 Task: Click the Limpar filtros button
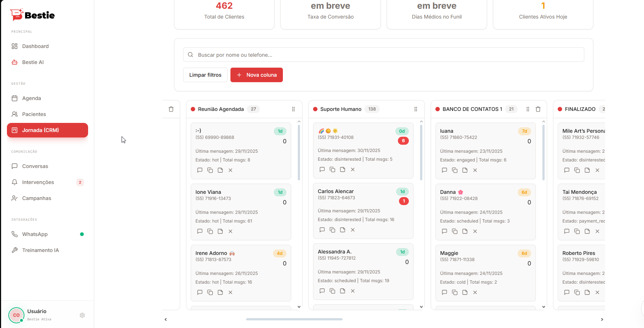pyautogui.click(x=205, y=75)
